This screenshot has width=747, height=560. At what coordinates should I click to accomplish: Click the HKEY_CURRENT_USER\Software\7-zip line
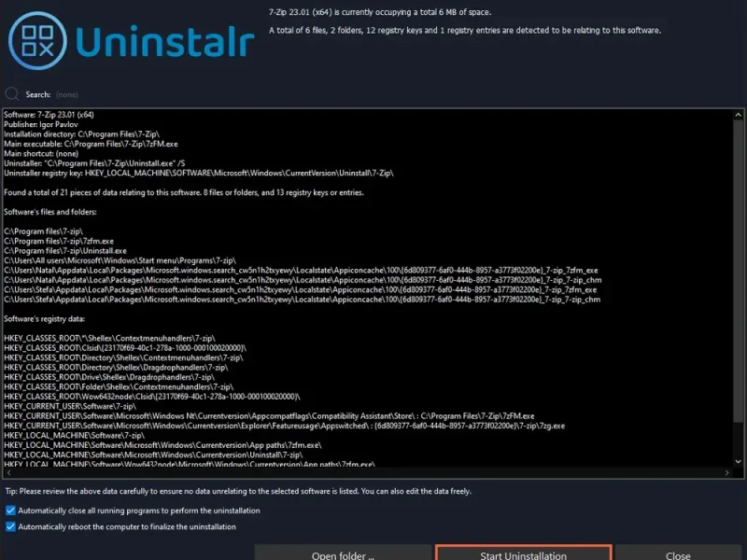point(70,406)
